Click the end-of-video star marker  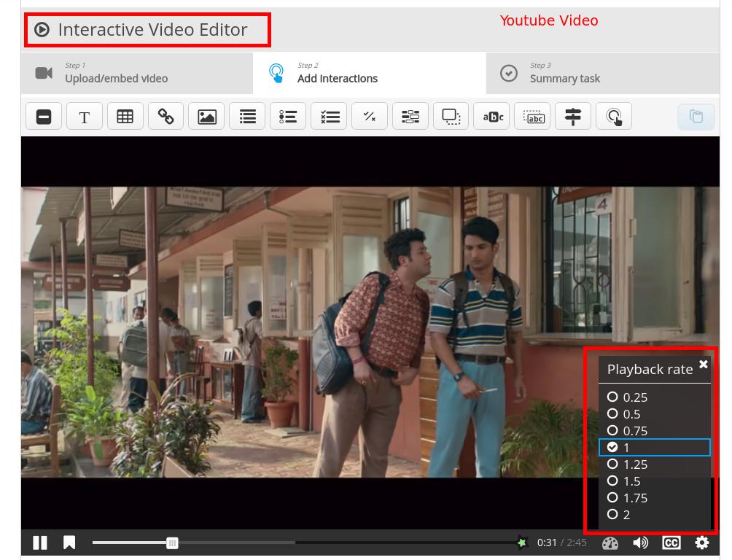[x=522, y=542]
